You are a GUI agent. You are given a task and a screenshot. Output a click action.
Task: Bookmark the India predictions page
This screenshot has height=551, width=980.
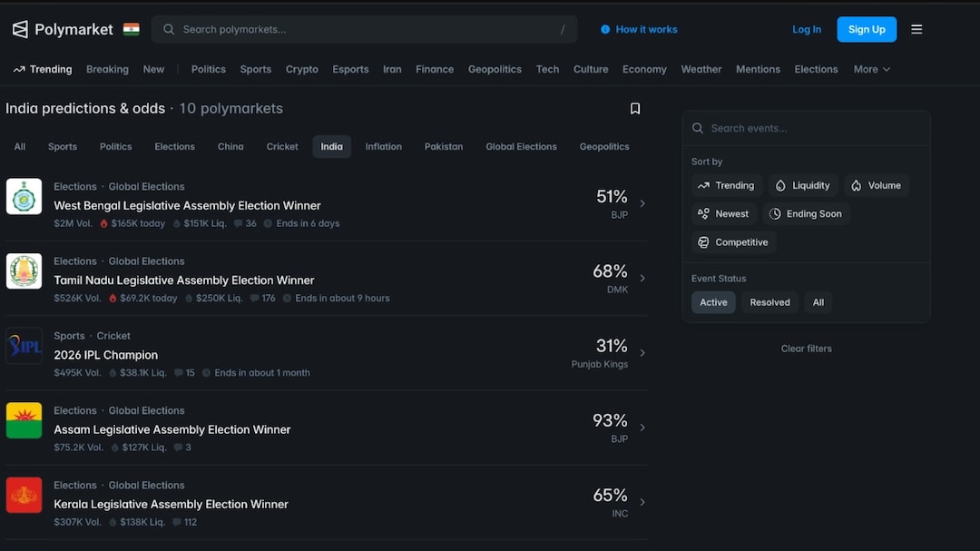tap(635, 109)
